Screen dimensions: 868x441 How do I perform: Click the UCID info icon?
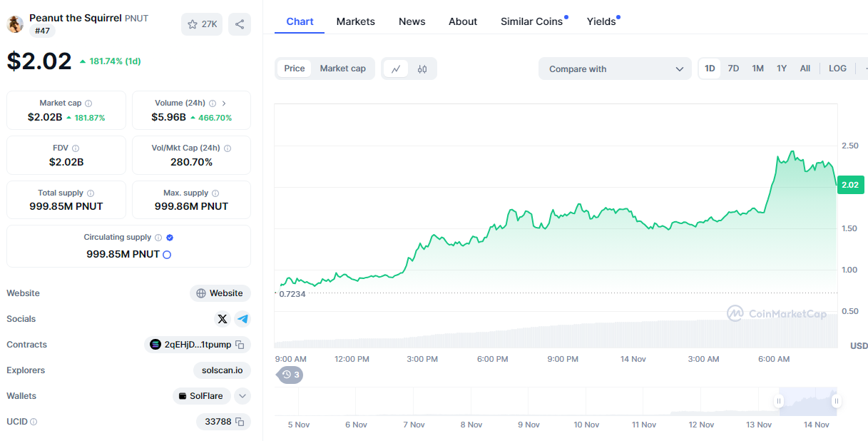coord(34,422)
